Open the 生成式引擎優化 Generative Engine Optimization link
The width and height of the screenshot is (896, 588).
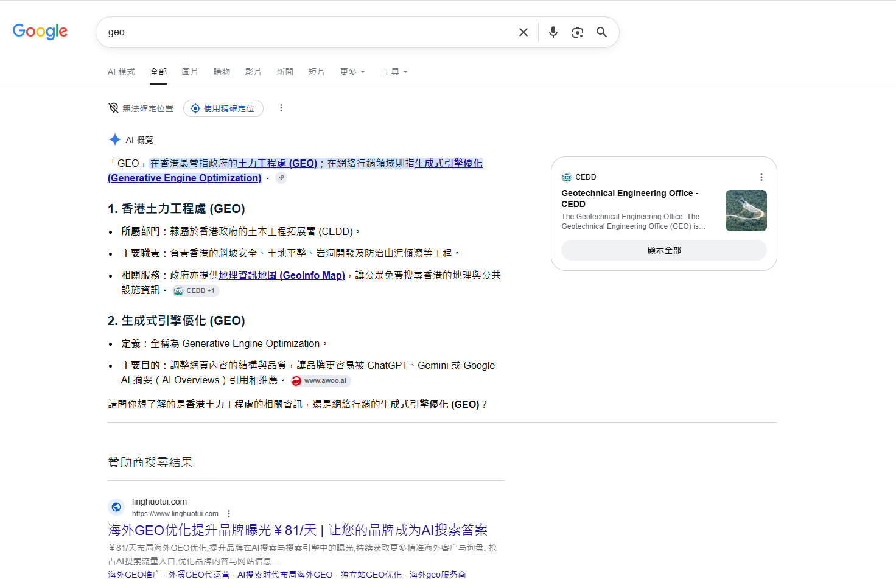coord(295,170)
